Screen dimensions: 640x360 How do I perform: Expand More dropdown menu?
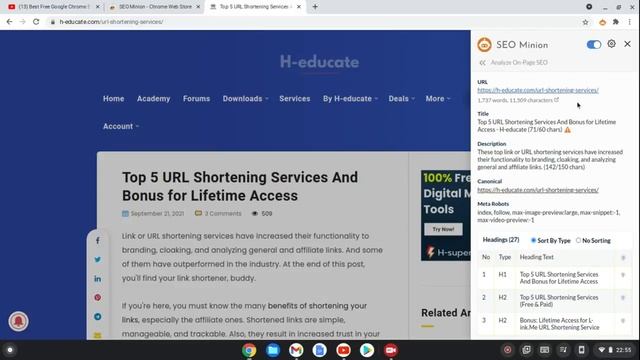tap(438, 99)
